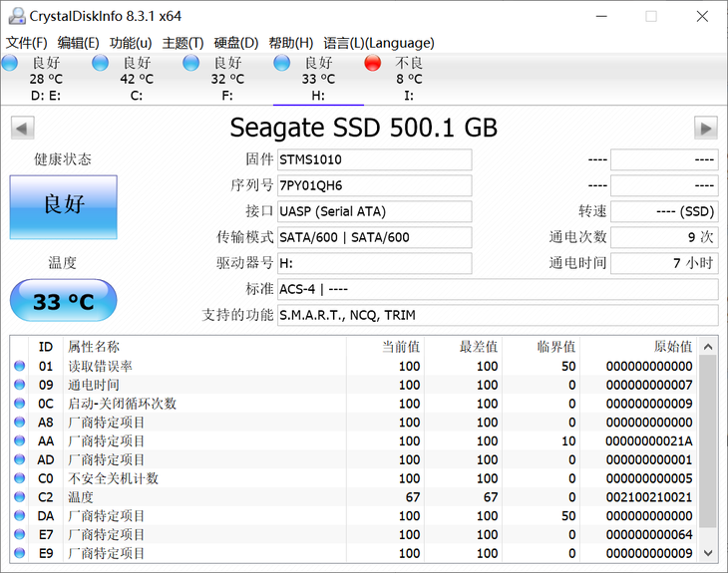
Task: Click the firmware field STMS1010
Action: 374,159
